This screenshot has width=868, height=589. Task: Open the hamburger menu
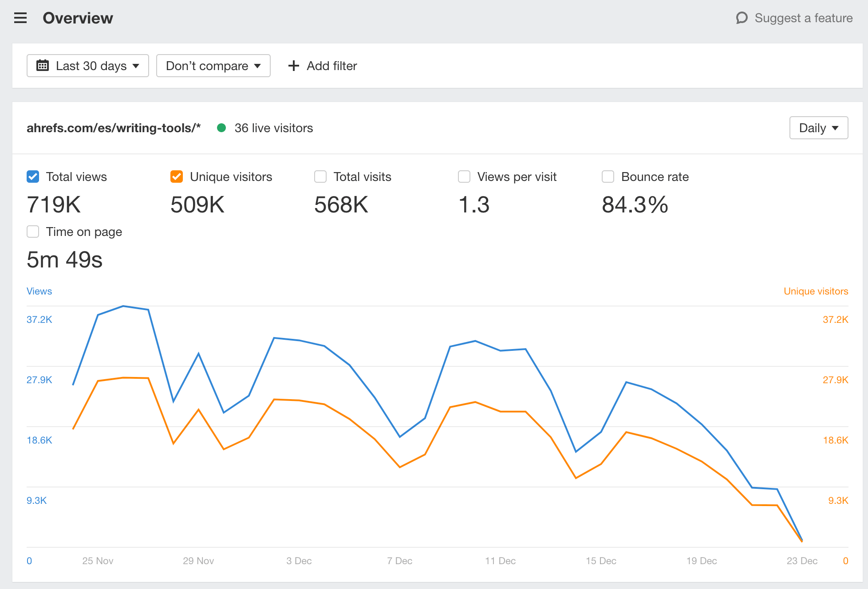[20, 18]
